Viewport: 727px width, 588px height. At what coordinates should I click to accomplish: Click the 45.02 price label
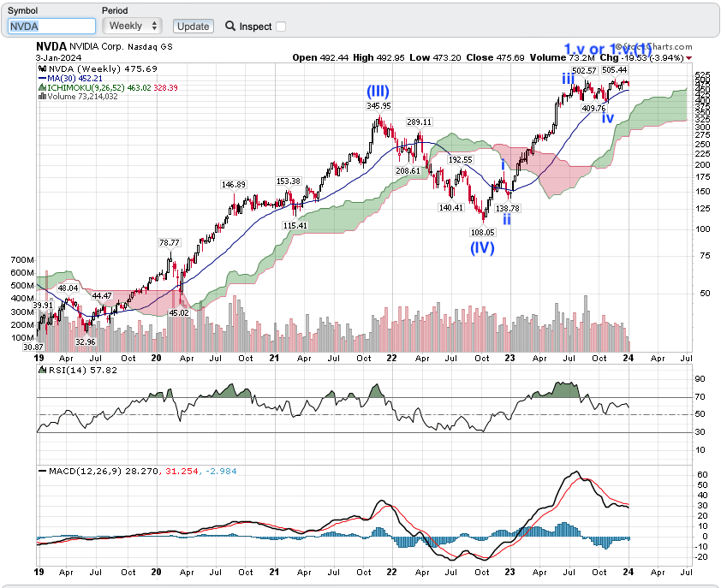(x=179, y=312)
